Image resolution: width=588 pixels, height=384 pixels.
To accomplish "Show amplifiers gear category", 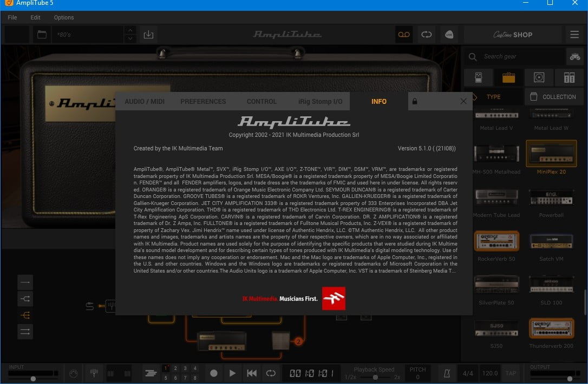I will click(x=508, y=77).
